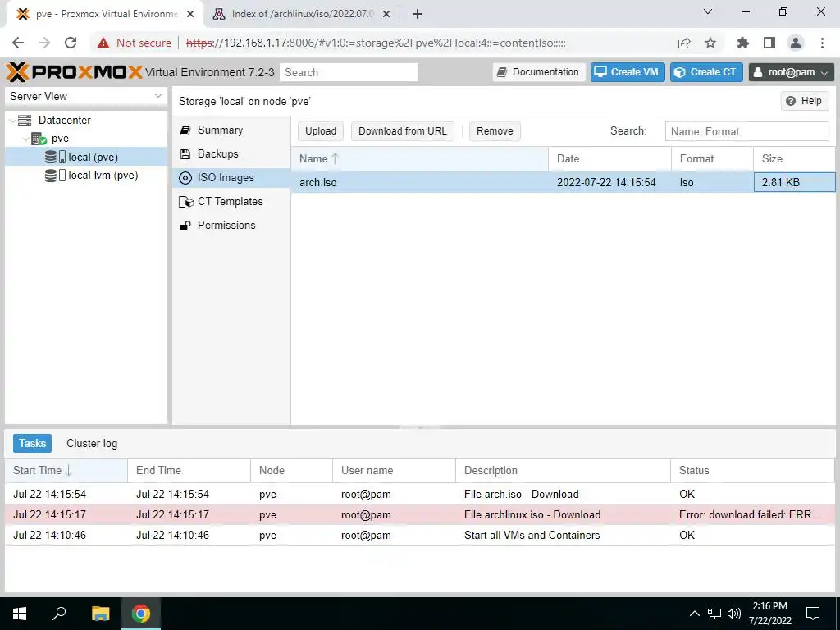Switch to the Cluster log tab
Viewport: 840px width, 630px height.
(x=92, y=443)
